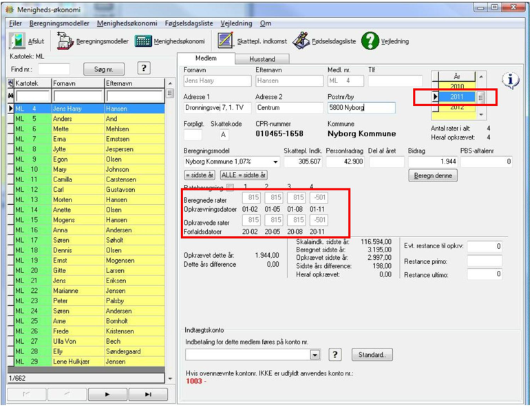Viewport: 532px width, 407px height.
Task: Switch to the Husstand tab
Action: coord(262,59)
